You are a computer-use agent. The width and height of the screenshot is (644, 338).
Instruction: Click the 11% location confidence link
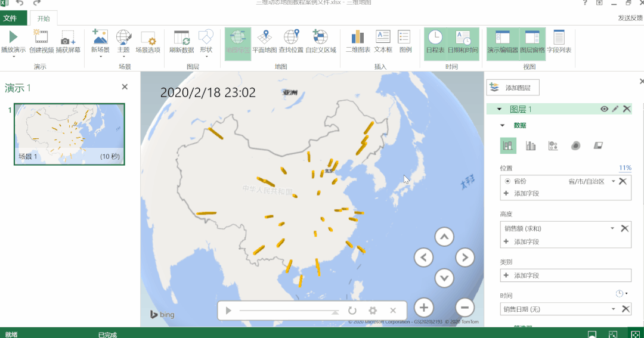click(x=625, y=168)
